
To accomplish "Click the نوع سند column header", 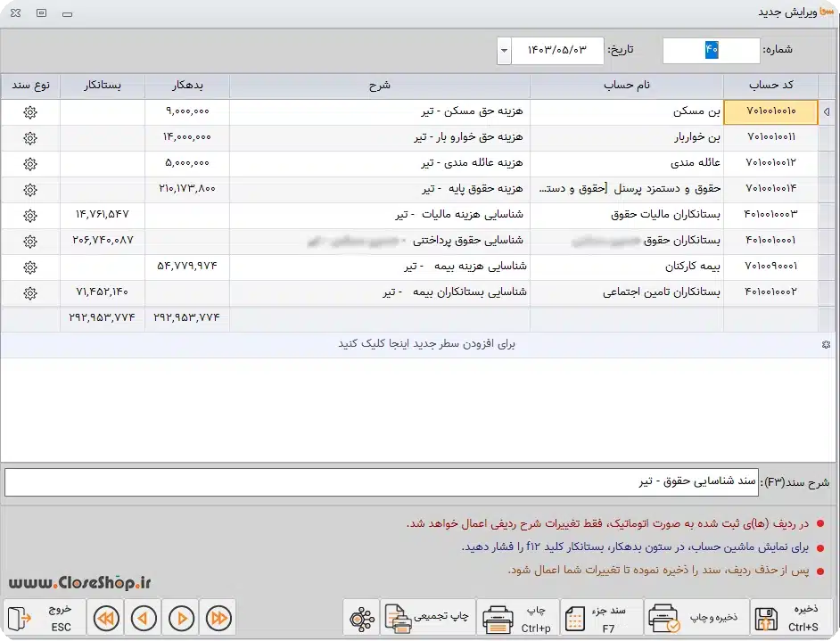I will point(30,86).
